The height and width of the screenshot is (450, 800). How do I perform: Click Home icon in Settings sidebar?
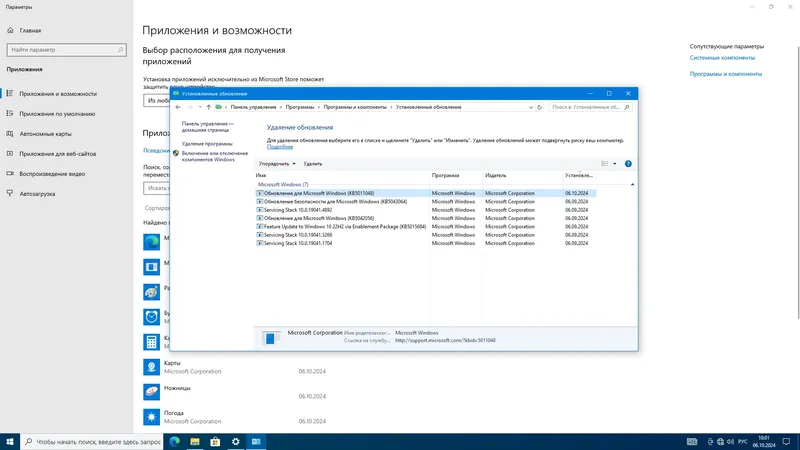click(x=10, y=30)
